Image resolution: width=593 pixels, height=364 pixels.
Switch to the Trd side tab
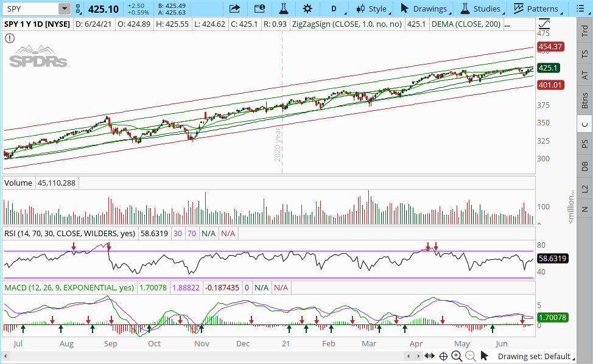tap(584, 30)
